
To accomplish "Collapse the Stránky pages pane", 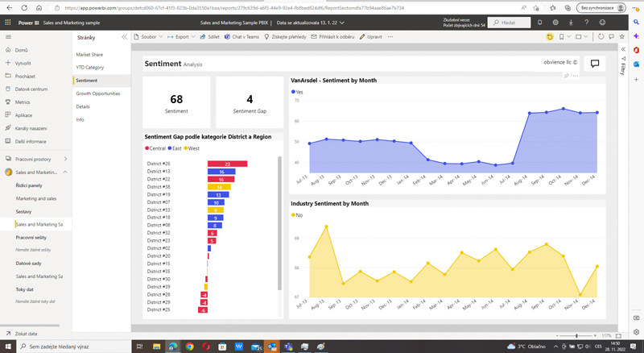I will [124, 37].
